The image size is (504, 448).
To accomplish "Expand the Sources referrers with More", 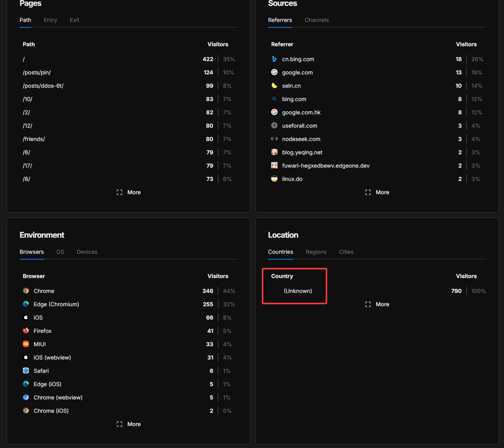I will click(x=377, y=192).
